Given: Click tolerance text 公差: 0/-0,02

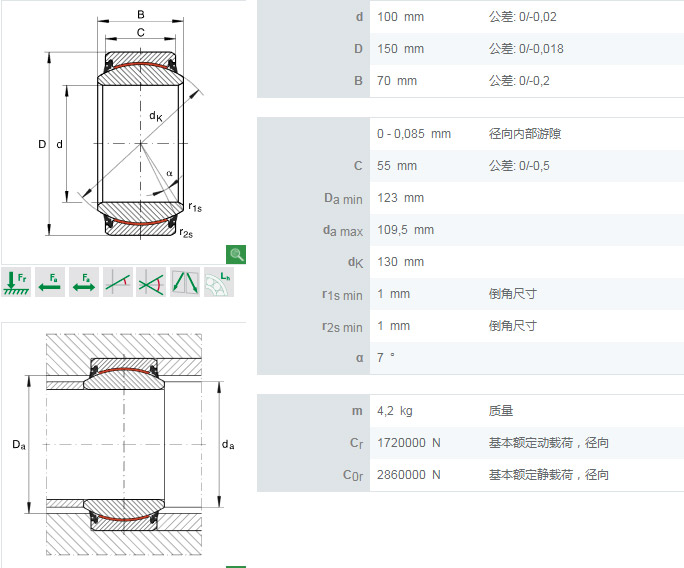Looking at the screenshot, I should pyautogui.click(x=523, y=17).
